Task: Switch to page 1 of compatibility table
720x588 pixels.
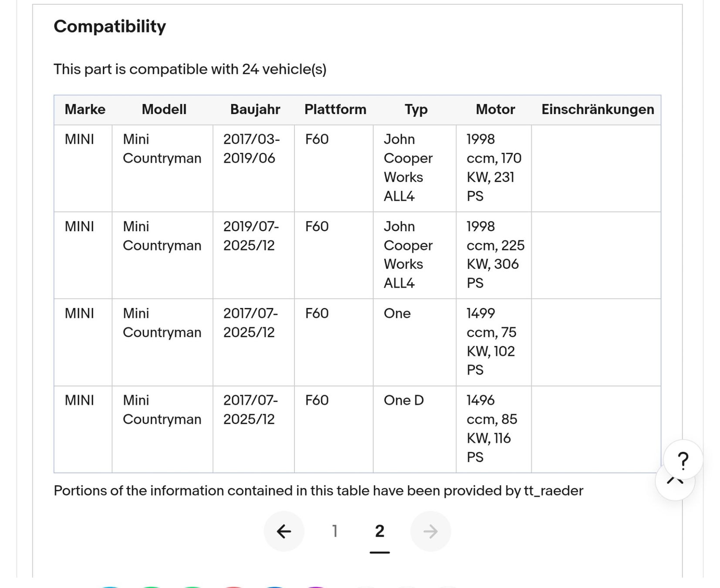Action: [x=335, y=531]
